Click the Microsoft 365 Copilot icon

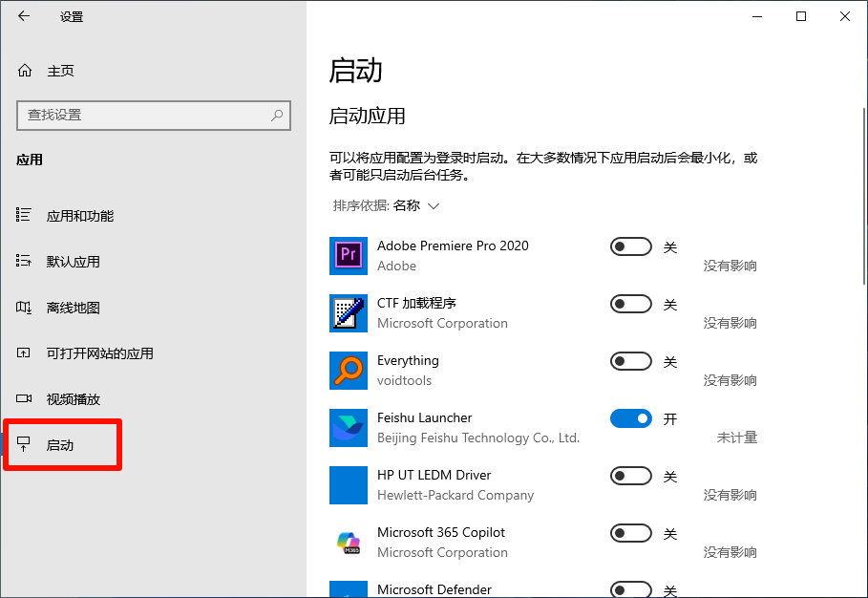tap(349, 543)
